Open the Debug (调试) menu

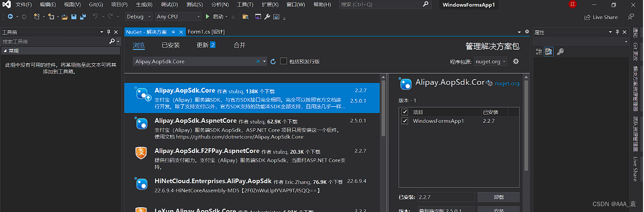pyautogui.click(x=169, y=4)
